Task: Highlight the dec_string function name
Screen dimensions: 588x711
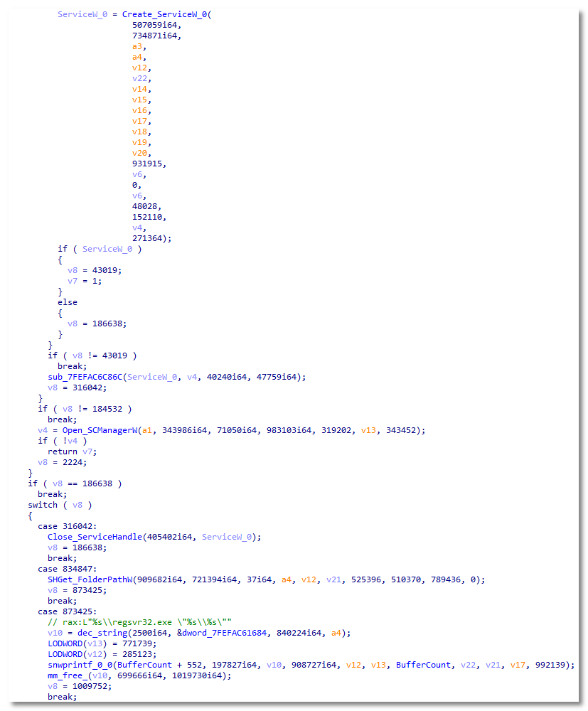Action: pyautogui.click(x=97, y=633)
